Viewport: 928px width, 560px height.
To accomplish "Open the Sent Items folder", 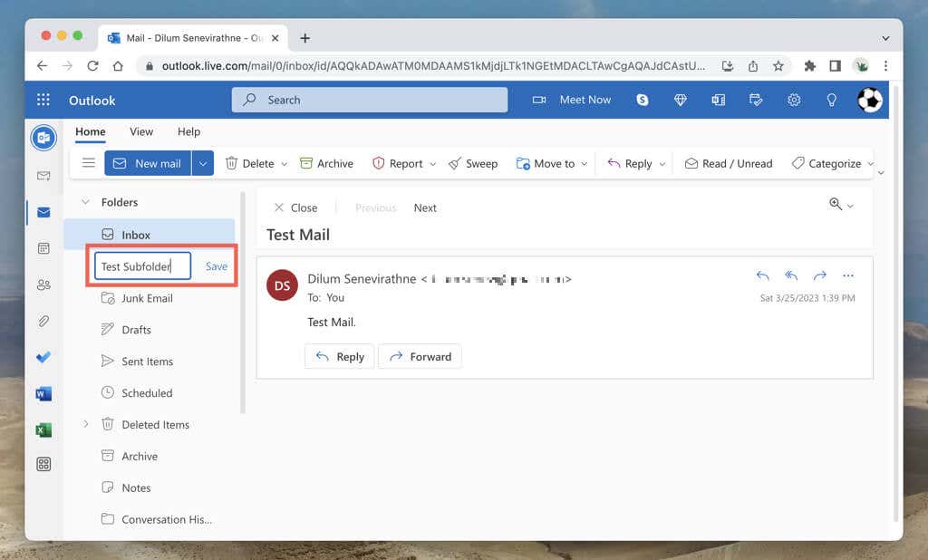I will coord(150,361).
